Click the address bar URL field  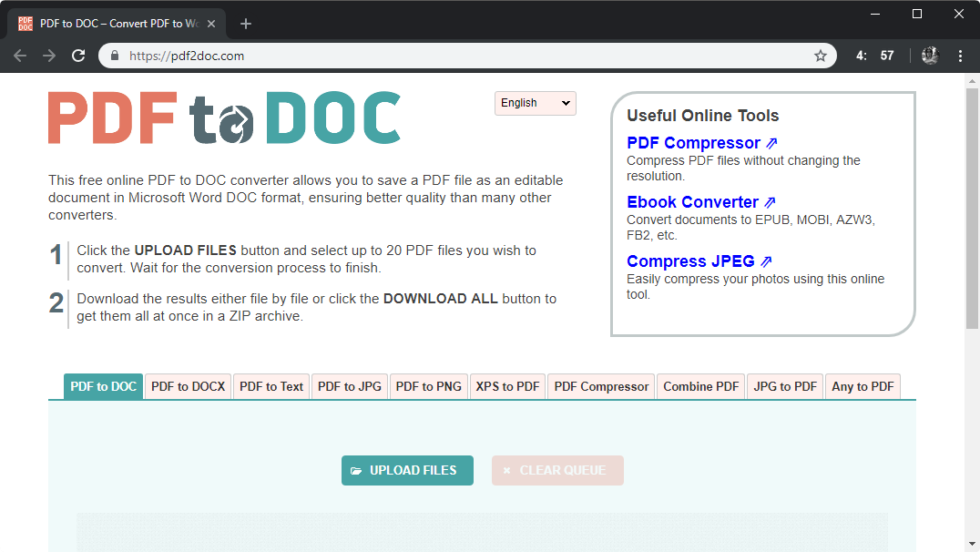455,56
